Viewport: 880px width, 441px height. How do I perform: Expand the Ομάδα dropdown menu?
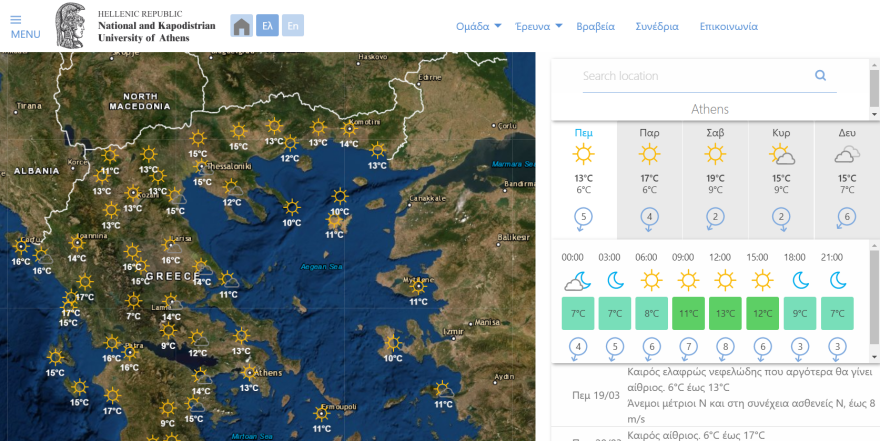tap(478, 27)
